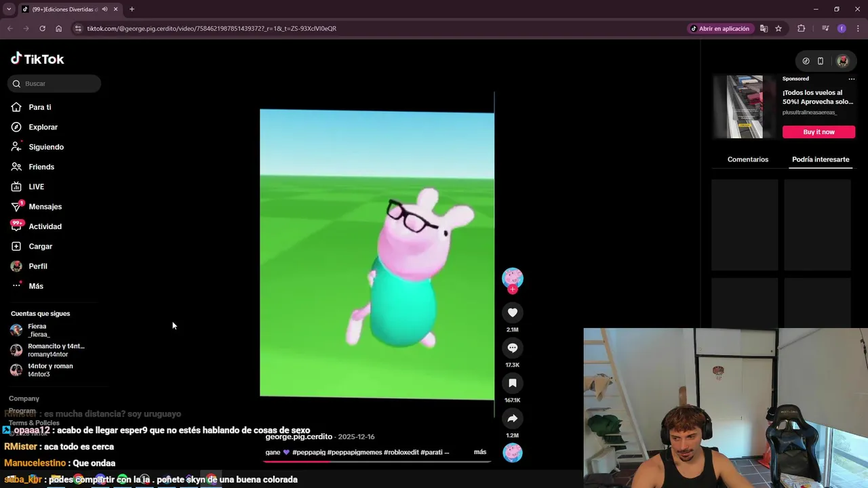The height and width of the screenshot is (488, 868).
Task: Open the TikTok home logo
Action: [37, 59]
